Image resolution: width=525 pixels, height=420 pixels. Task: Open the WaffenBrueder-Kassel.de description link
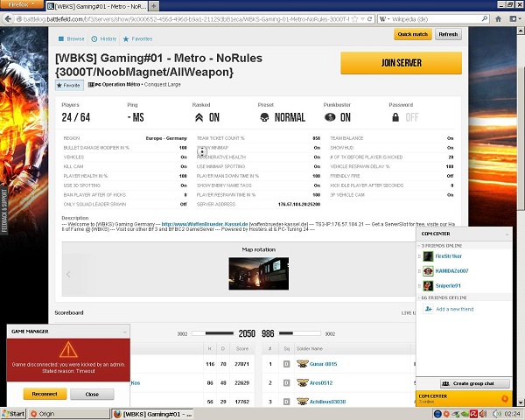205,224
